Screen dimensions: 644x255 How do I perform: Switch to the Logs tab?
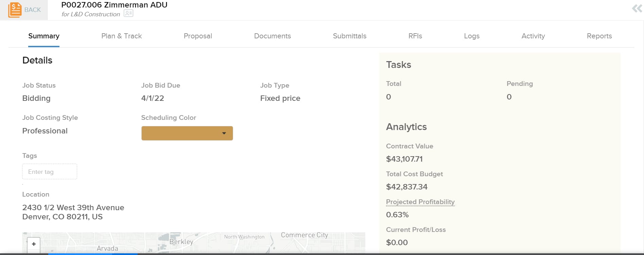pos(472,36)
